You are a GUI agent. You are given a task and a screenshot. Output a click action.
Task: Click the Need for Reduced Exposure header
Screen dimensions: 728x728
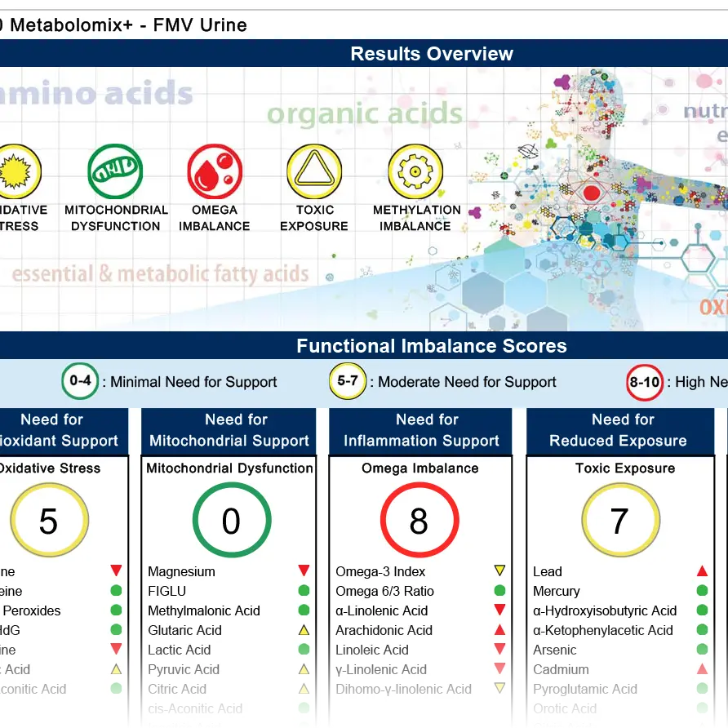click(620, 430)
